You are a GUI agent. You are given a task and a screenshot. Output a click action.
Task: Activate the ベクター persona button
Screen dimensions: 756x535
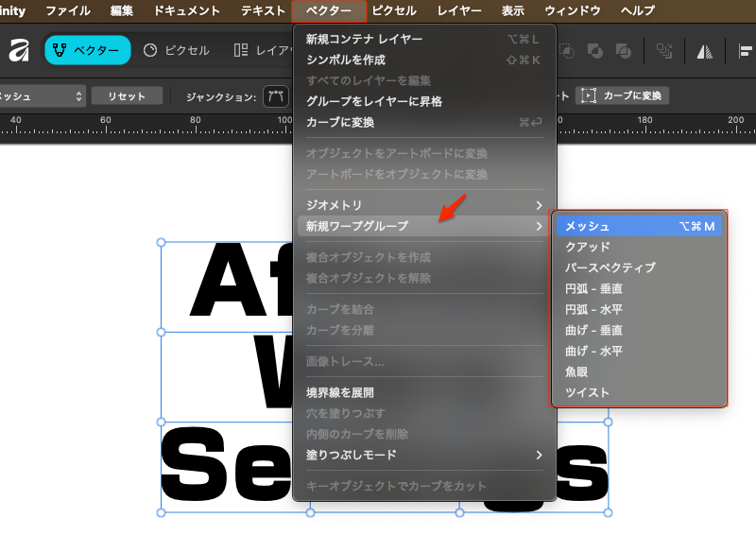coord(86,50)
